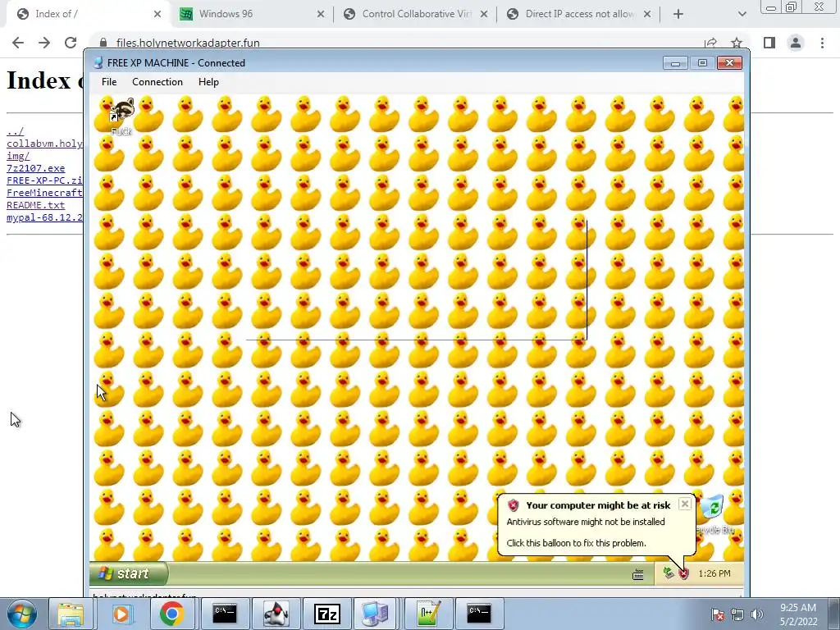This screenshot has width=840, height=630.
Task: Open Windows Media Player from taskbar
Action: pos(121,614)
